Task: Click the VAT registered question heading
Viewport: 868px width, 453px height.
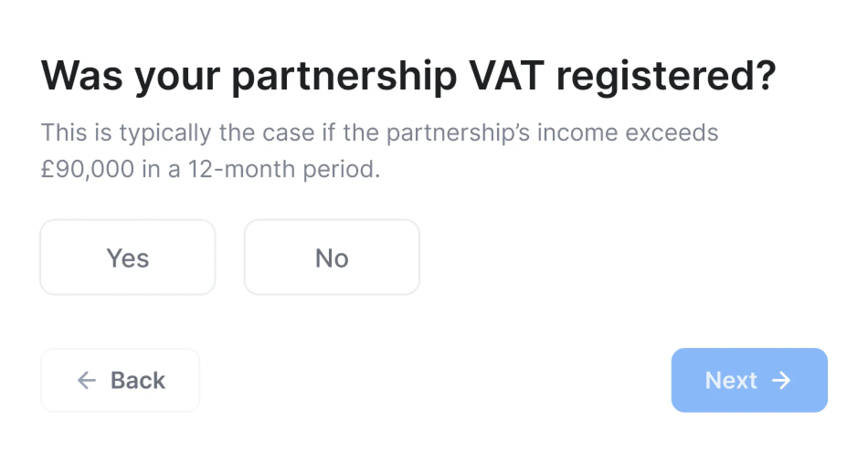Action: pos(408,76)
